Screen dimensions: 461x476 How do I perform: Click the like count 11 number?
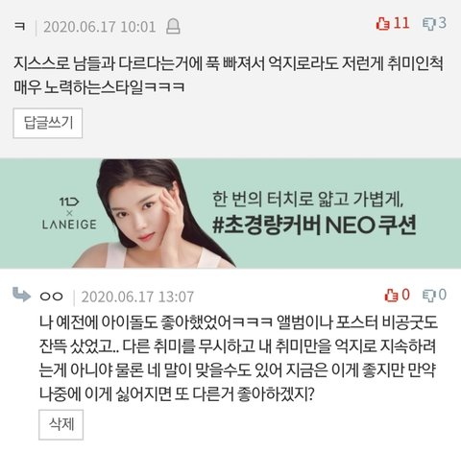[x=401, y=23]
